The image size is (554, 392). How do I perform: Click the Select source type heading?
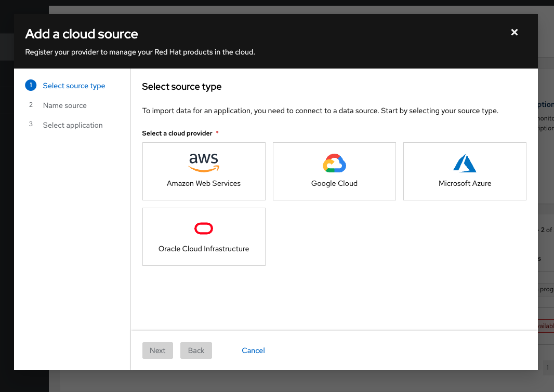click(x=181, y=87)
